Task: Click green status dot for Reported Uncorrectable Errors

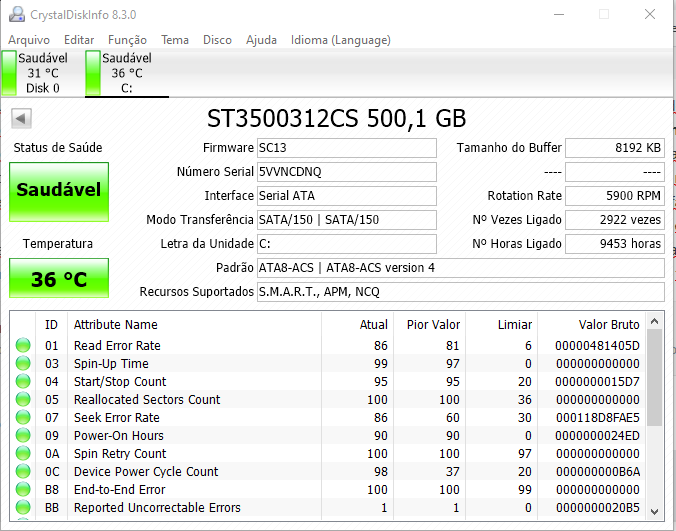Action: click(x=23, y=507)
